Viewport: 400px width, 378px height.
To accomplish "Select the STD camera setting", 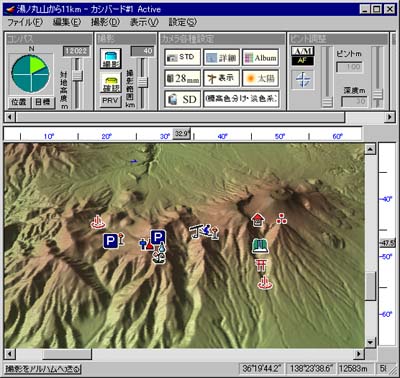I will (x=182, y=57).
